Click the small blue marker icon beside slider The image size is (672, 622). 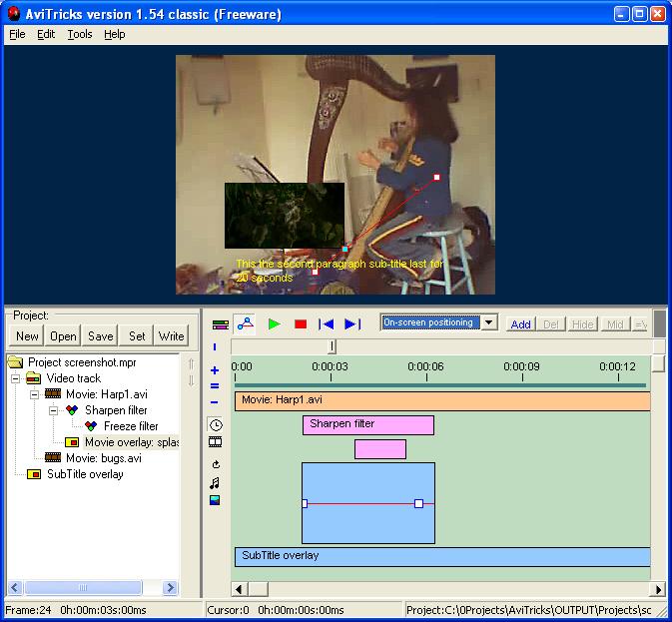(215, 347)
